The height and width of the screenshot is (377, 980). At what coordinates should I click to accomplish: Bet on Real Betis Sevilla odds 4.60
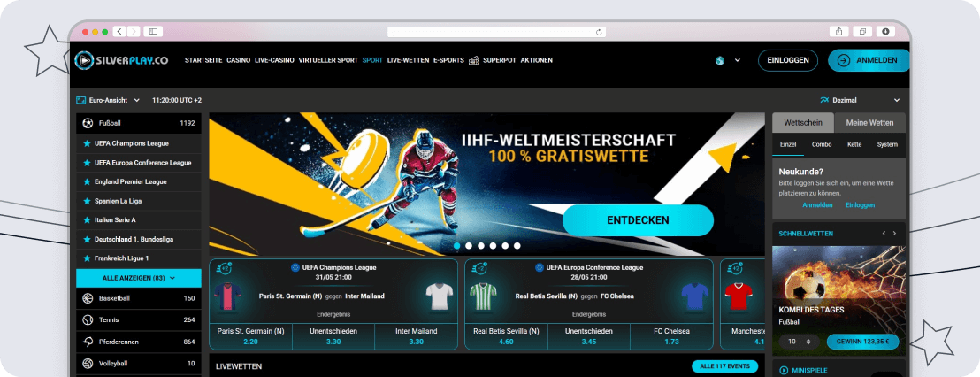pyautogui.click(x=506, y=336)
